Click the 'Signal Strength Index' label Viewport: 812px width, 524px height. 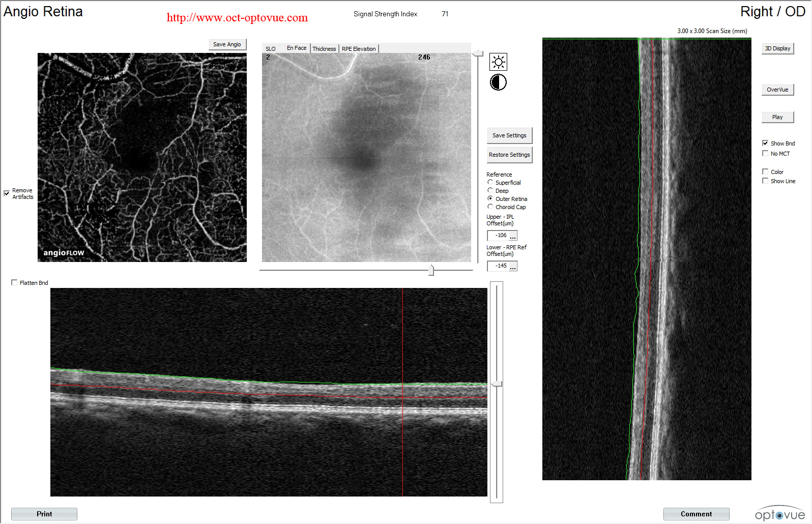(385, 14)
